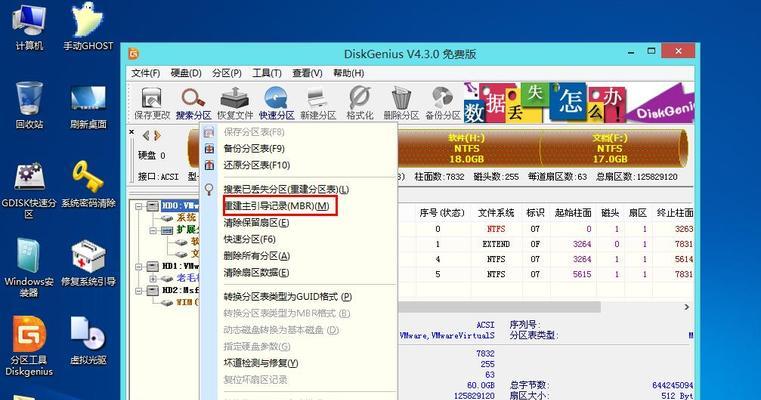Screen dimensions: 761x400
Task: Open the 恢复文件 toolbar tool
Action: click(x=235, y=103)
